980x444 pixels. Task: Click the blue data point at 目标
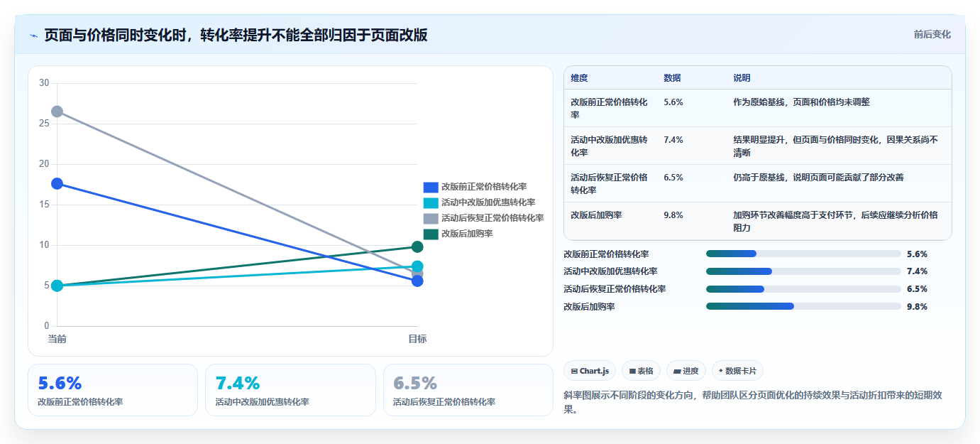(x=417, y=281)
